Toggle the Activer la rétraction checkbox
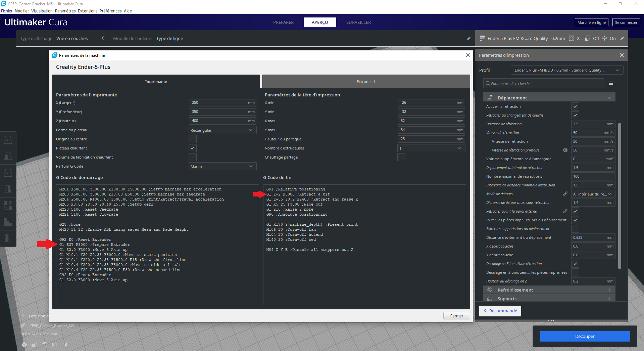 pos(575,106)
